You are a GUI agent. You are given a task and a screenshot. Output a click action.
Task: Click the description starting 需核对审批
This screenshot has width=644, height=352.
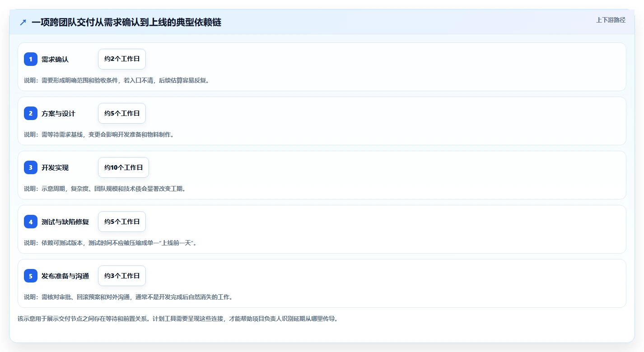point(128,297)
